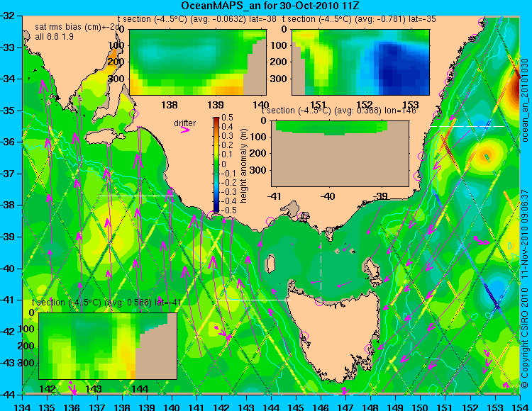Click the white dashed section line at latitude -35
Screen dimensions: 532x411
pos(468,126)
